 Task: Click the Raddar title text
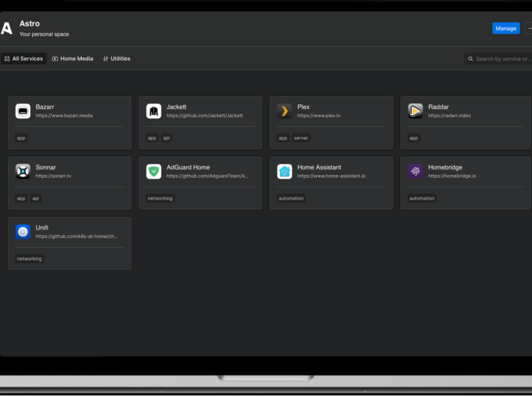[x=438, y=107]
